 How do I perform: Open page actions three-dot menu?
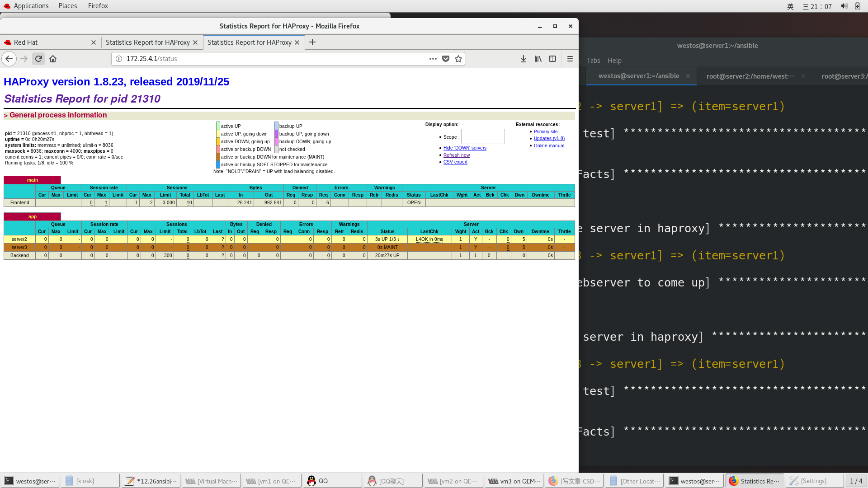(x=433, y=59)
